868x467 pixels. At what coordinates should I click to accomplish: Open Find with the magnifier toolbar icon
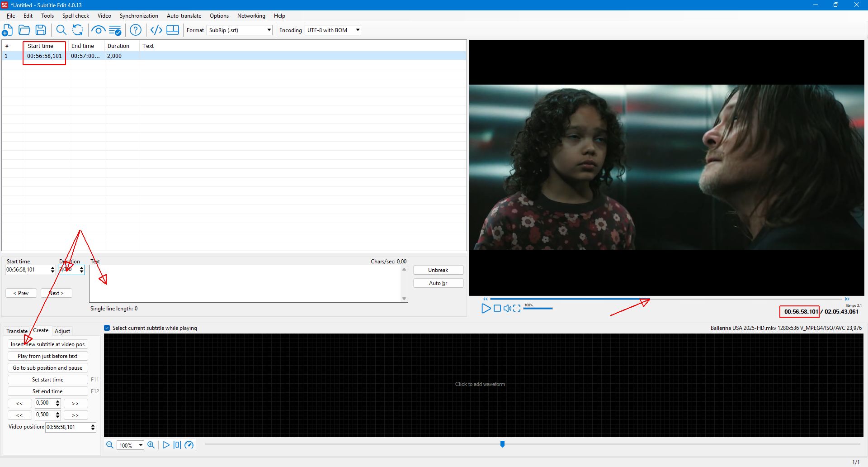[61, 30]
